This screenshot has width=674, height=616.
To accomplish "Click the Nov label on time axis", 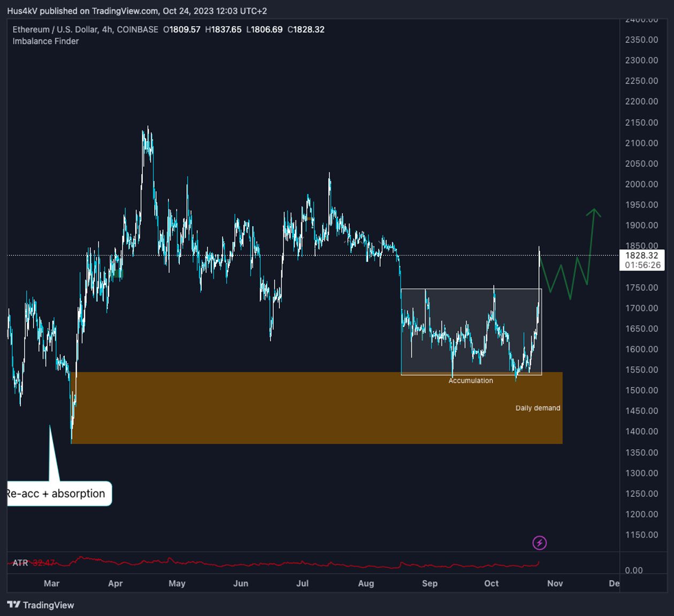I will [555, 583].
